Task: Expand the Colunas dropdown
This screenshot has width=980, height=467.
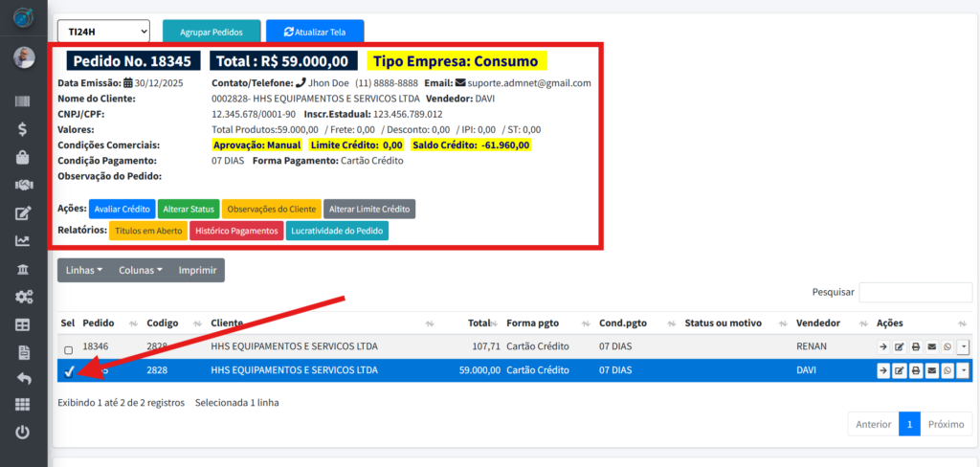Action: (140, 271)
